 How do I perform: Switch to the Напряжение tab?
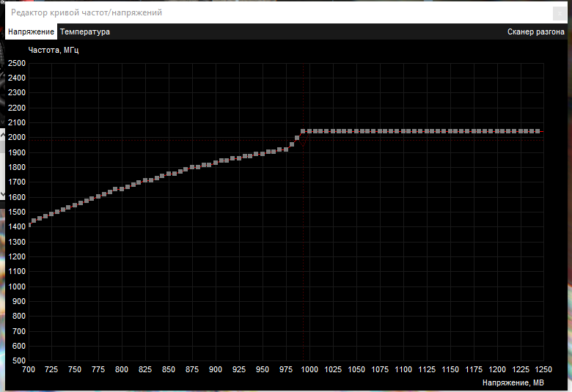pos(31,32)
